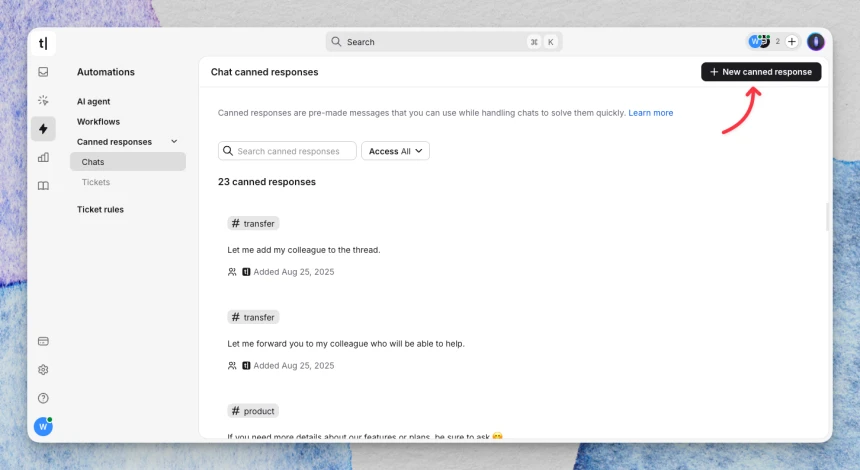Click the magnifier icon in top Search bar
The image size is (860, 470).
(x=336, y=42)
